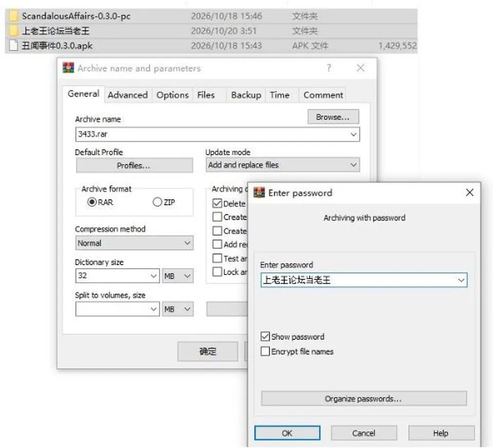Image resolution: width=493 pixels, height=448 pixels.
Task: Expand the Split to volumes size dropdown
Action: coord(154,309)
